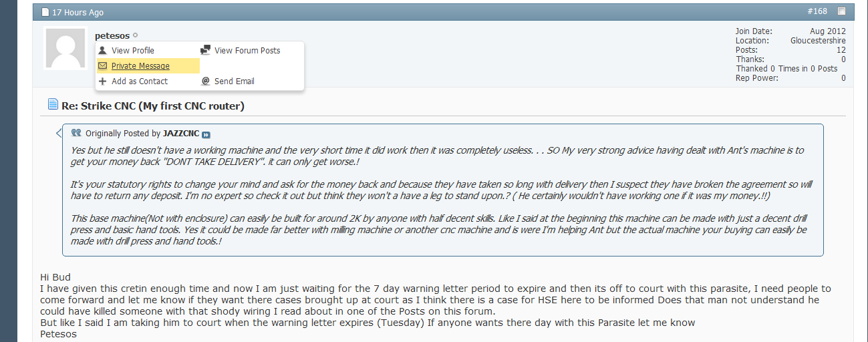Click the petesos online status indicator dot
The image size is (868, 342).
(x=135, y=35)
